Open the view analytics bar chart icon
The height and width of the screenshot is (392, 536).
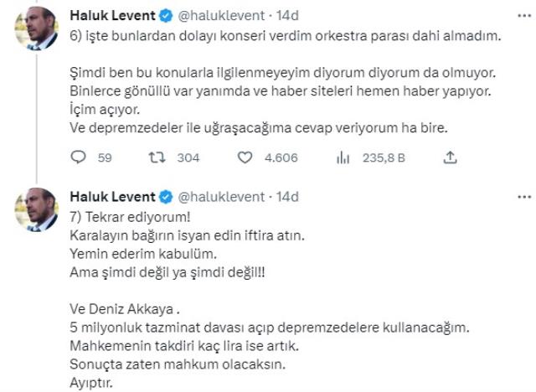click(x=342, y=157)
